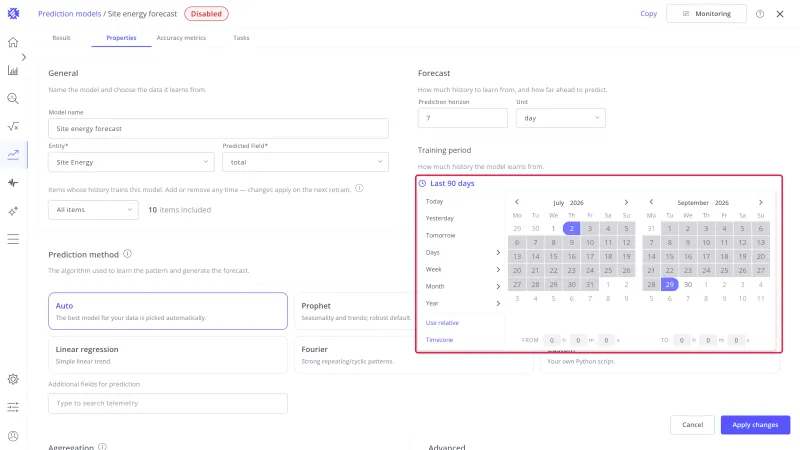Image resolution: width=800 pixels, height=450 pixels.
Task: Click the Prediction horizon input field
Action: [x=462, y=118]
